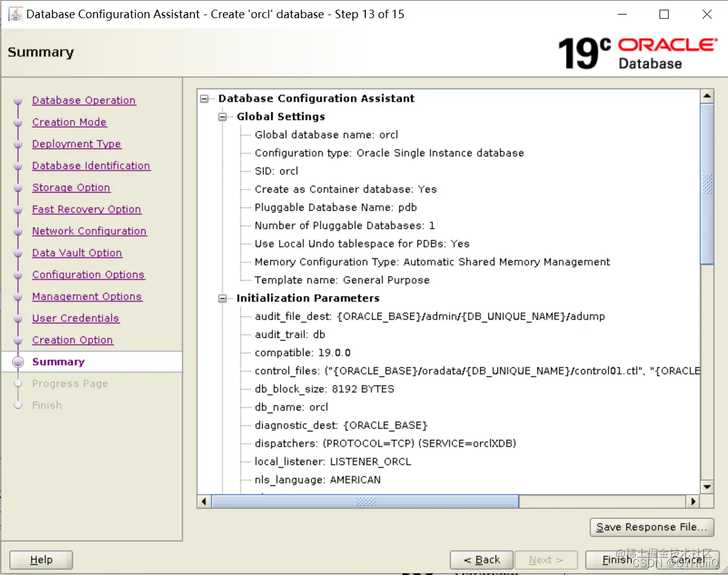Collapse the Initialization Parameters tree node
728x575 pixels.
click(x=223, y=298)
